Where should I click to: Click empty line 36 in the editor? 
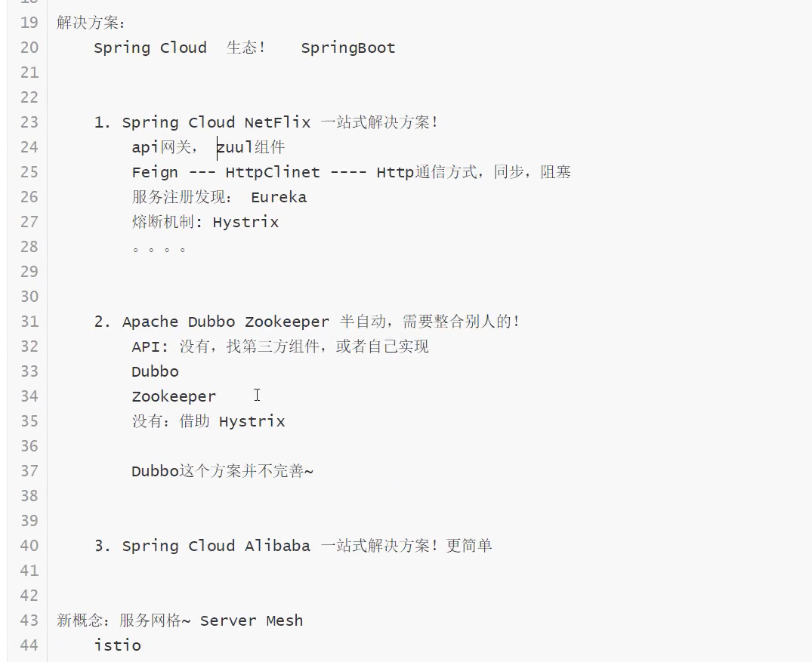(x=302, y=446)
